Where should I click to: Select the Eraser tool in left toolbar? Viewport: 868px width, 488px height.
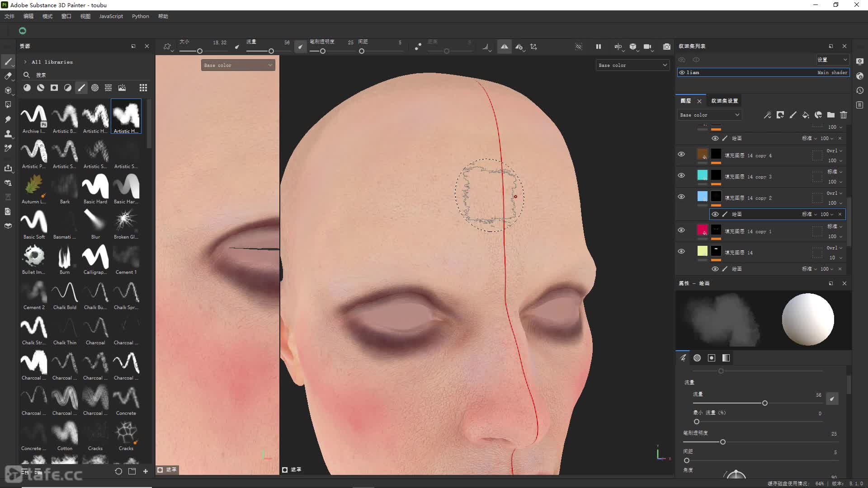tap(8, 76)
